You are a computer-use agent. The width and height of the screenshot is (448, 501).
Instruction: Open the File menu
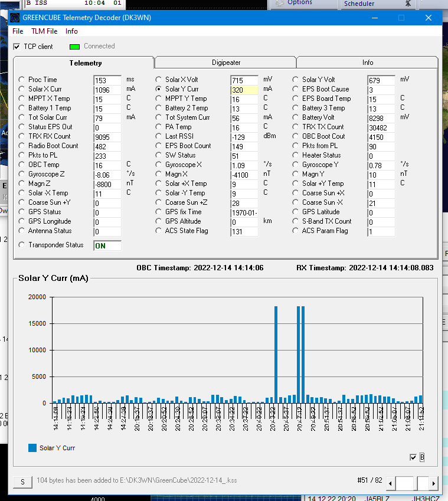click(18, 31)
